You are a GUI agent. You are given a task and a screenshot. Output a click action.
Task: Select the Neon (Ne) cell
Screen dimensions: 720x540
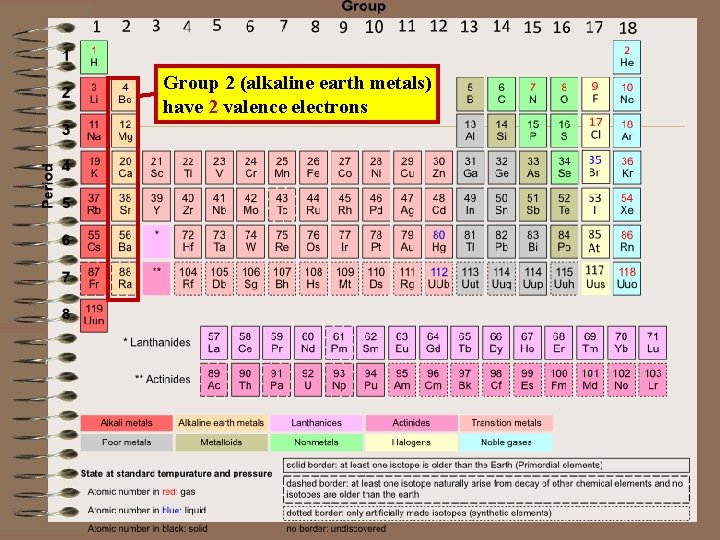tap(627, 94)
